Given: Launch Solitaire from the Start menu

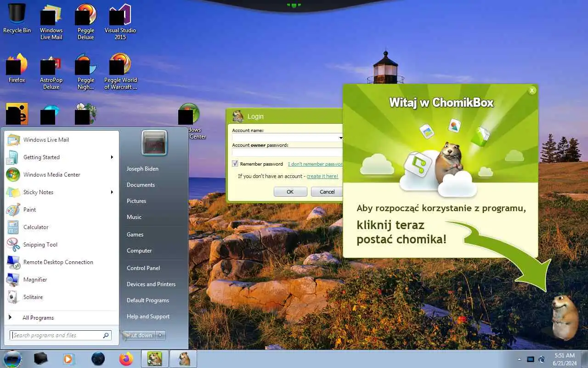Looking at the screenshot, I should (62, 297).
